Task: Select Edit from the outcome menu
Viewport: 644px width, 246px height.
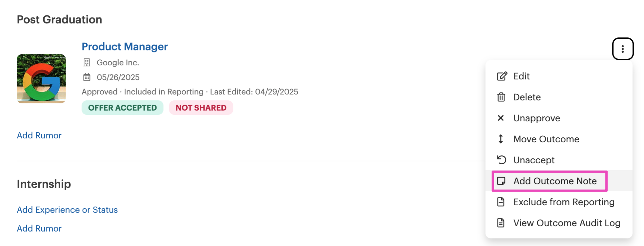Action: point(521,76)
